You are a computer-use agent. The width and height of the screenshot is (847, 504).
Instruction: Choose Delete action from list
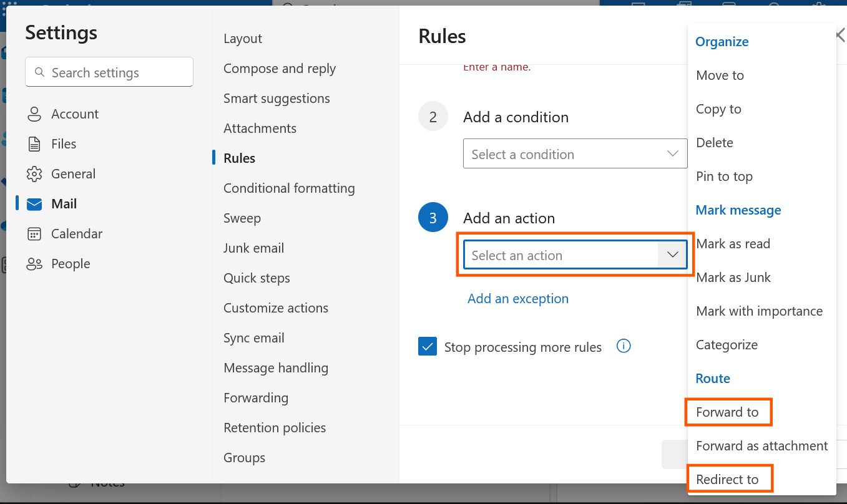(715, 143)
